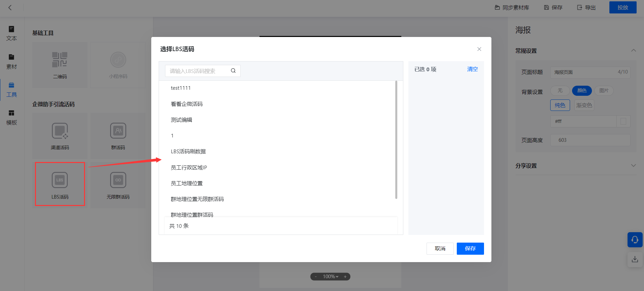Cancel the dialog with 取消
644x291 pixels.
point(440,249)
